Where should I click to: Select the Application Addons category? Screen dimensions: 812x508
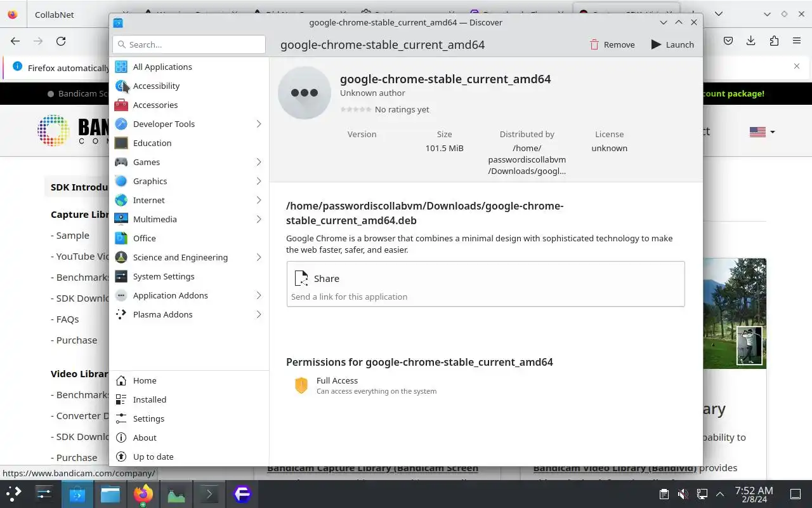click(x=189, y=295)
